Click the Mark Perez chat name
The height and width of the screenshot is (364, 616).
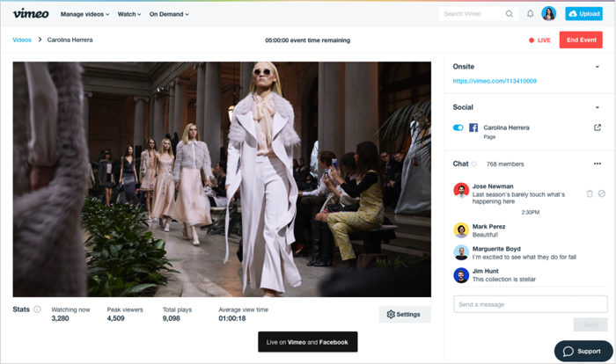(488, 227)
